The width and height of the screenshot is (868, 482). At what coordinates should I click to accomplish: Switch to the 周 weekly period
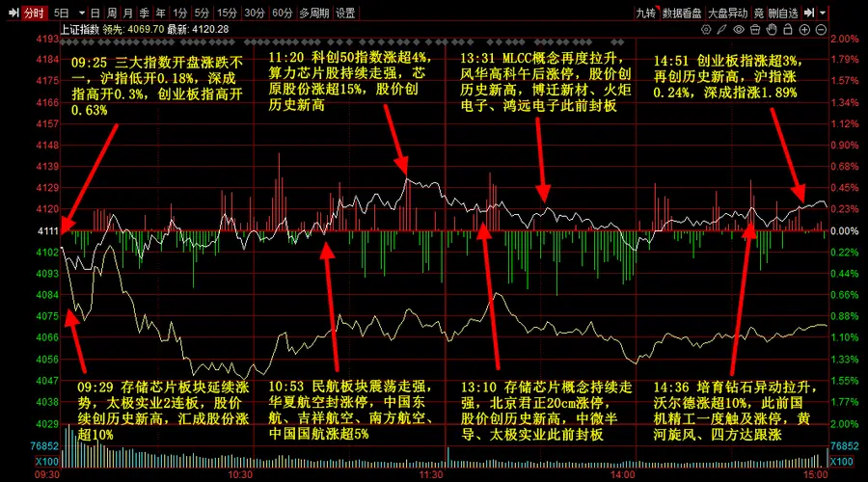tap(112, 13)
